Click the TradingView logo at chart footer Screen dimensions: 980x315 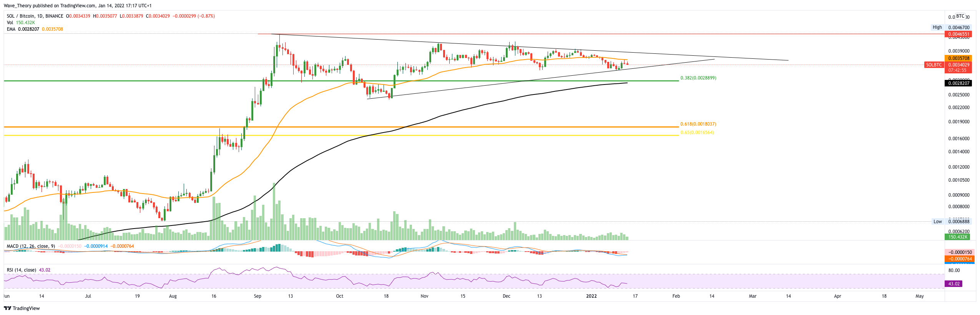point(22,308)
